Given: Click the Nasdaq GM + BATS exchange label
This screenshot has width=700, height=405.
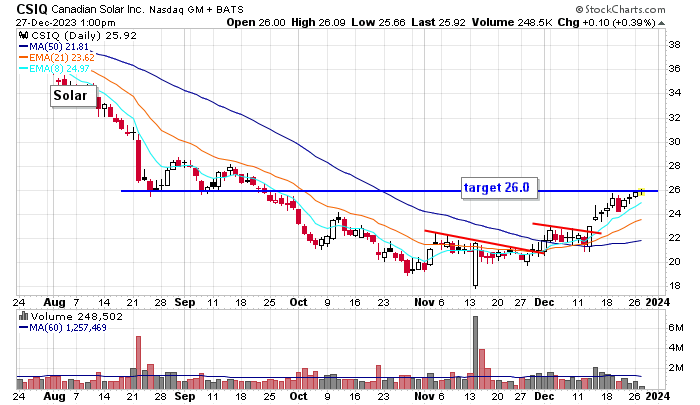Looking at the screenshot, I should 196,9.
